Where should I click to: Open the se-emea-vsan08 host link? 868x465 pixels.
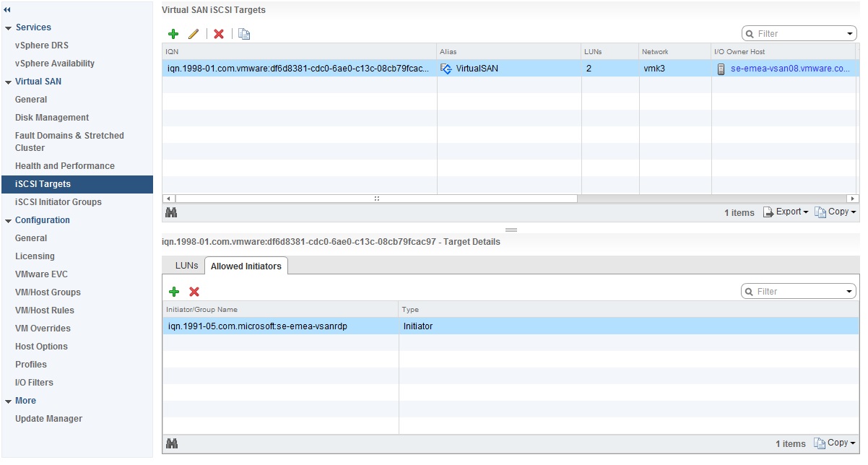[790, 69]
